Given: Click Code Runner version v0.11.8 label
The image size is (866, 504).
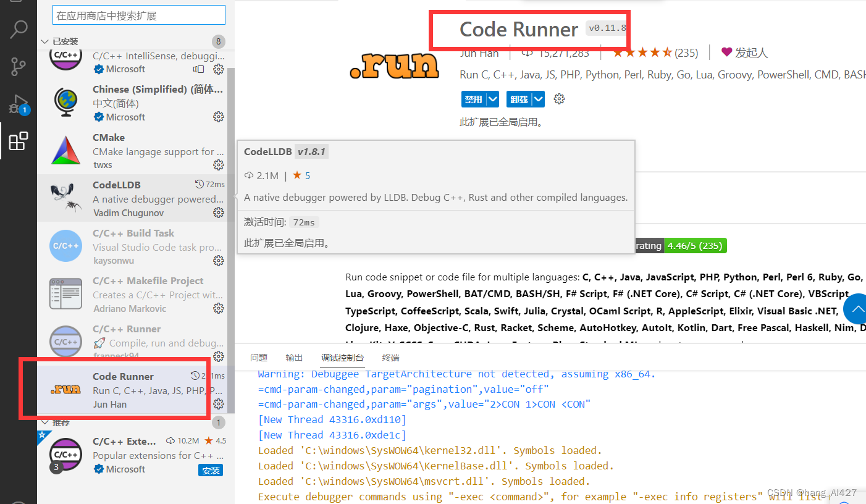Looking at the screenshot, I should [x=607, y=28].
